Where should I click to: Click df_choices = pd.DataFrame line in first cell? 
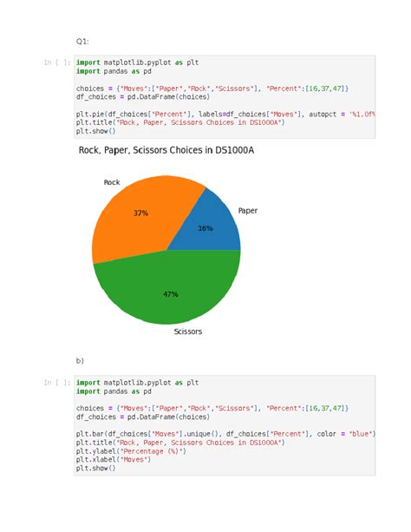pos(143,96)
